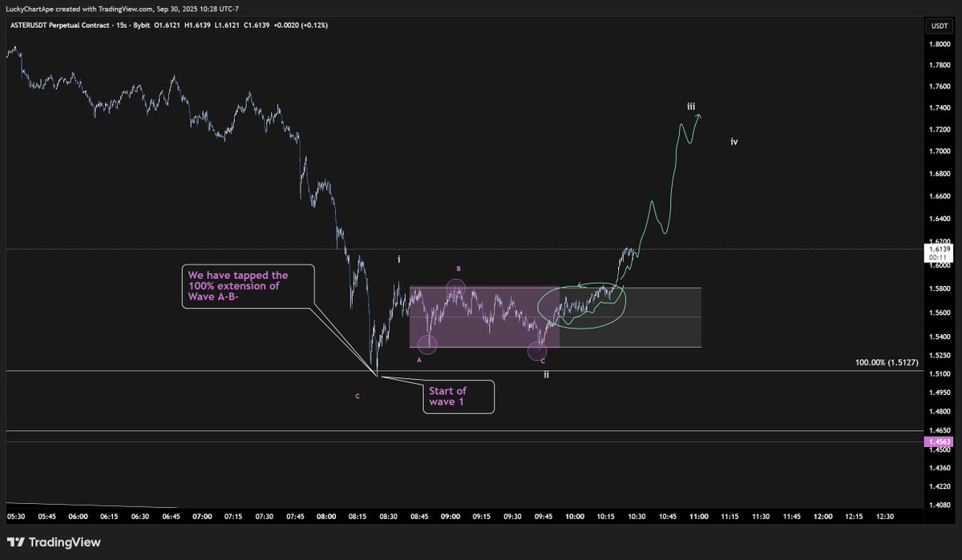
Task: Click the 09:00 time axis label
Action: click(x=450, y=517)
